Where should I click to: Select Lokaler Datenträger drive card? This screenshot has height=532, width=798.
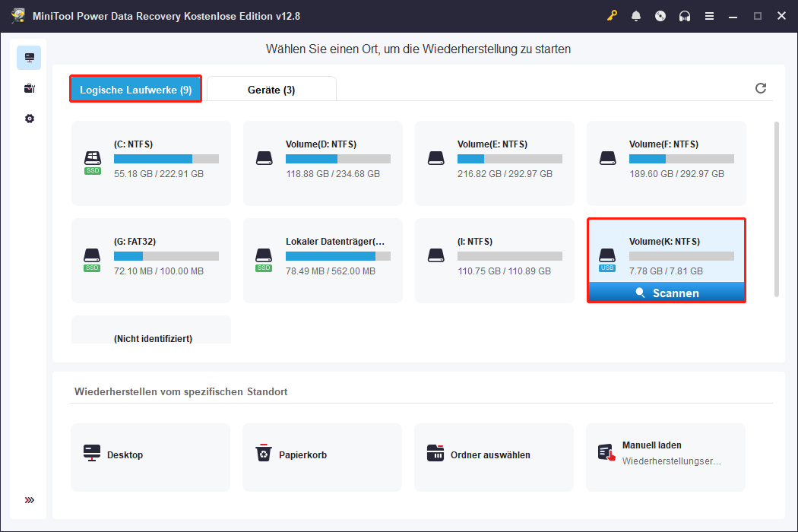(x=323, y=260)
